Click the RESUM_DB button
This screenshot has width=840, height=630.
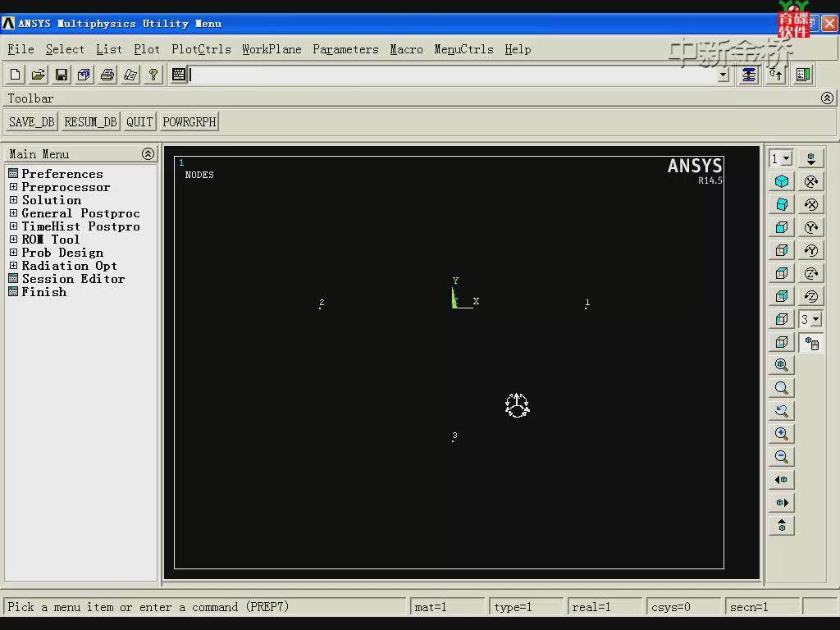[x=90, y=122]
